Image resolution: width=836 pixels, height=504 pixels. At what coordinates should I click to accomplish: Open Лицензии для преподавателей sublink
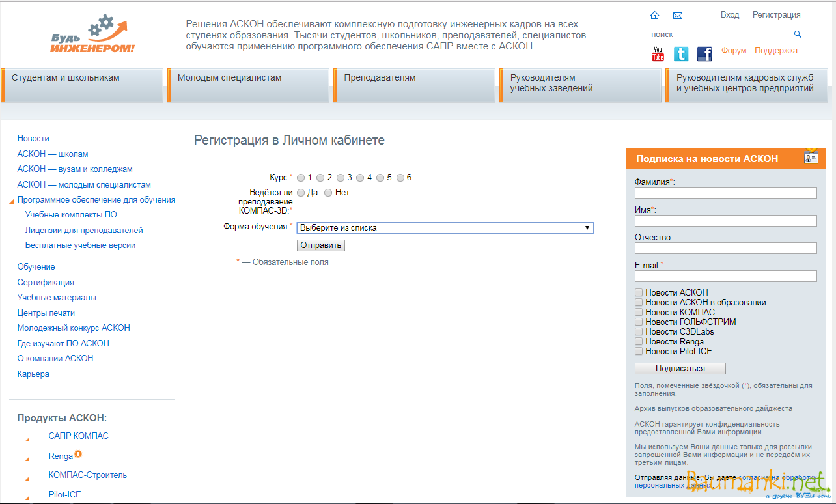(84, 231)
